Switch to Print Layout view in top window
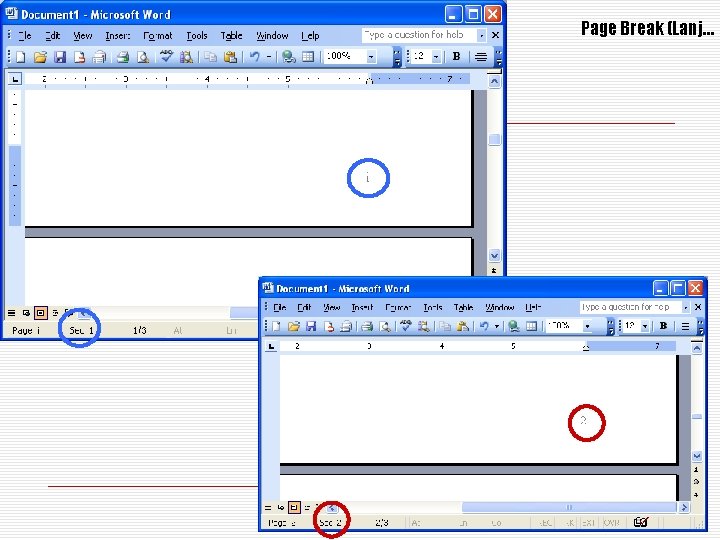Image resolution: width=720 pixels, height=540 pixels. (40, 313)
